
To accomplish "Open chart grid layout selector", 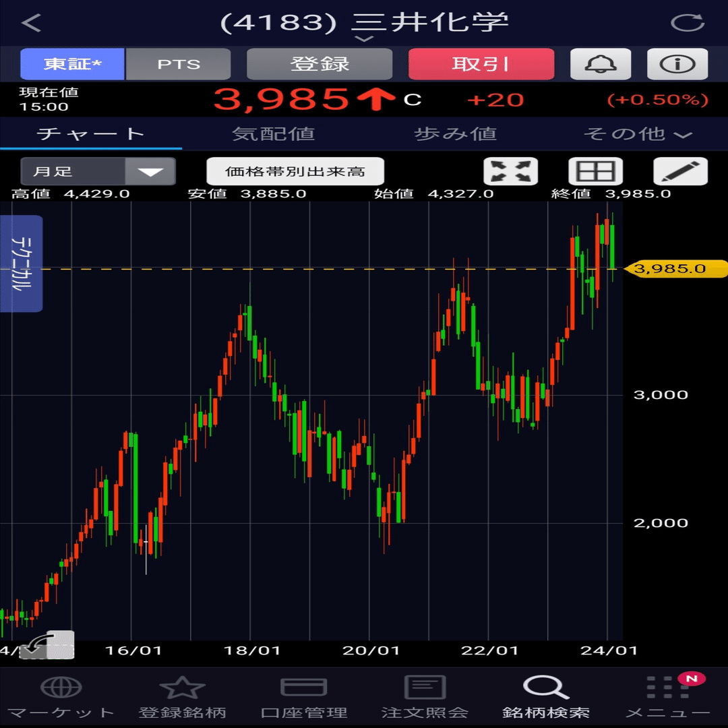I will coord(596,171).
